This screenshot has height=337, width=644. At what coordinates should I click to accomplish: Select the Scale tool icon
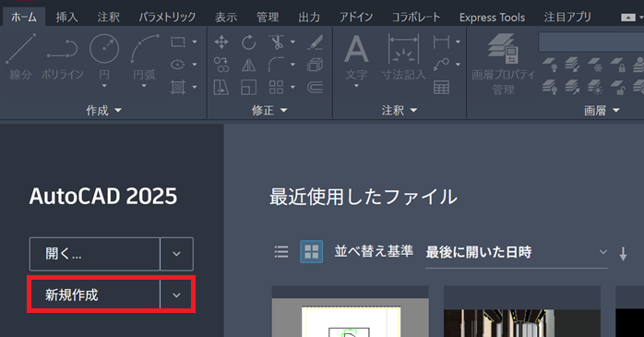(x=248, y=87)
